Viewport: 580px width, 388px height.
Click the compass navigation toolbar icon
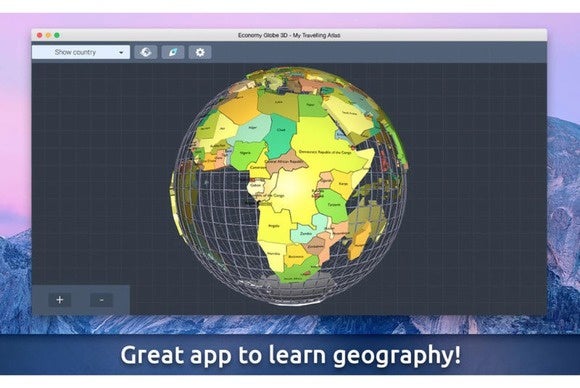click(x=173, y=52)
